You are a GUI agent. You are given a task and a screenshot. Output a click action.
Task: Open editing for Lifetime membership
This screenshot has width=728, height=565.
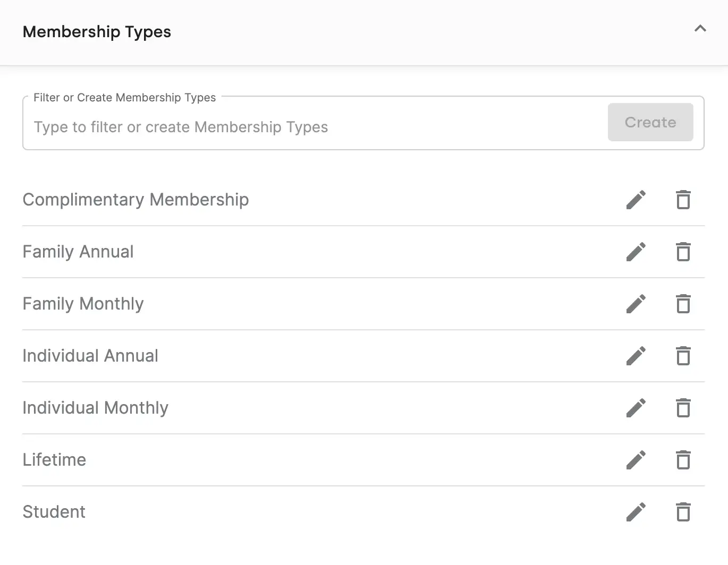coord(636,460)
